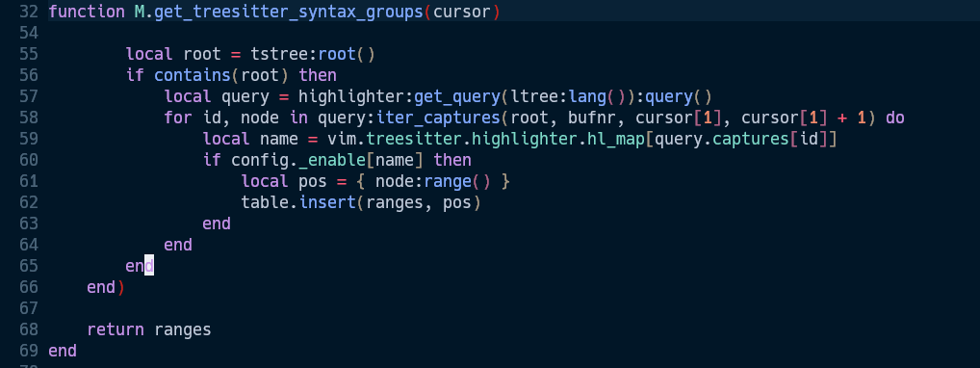
Task: Click 'ranges' after return on line 68
Action: click(x=183, y=329)
